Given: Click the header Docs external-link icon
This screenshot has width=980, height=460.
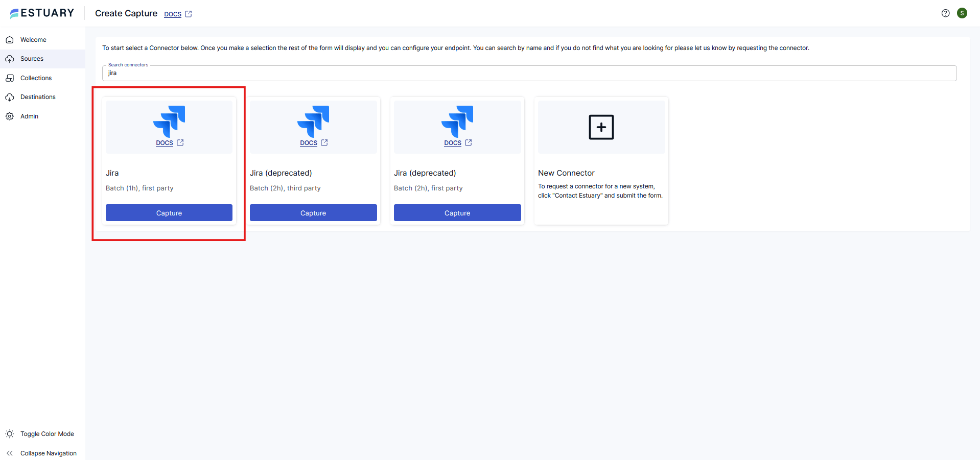Looking at the screenshot, I should point(189,14).
